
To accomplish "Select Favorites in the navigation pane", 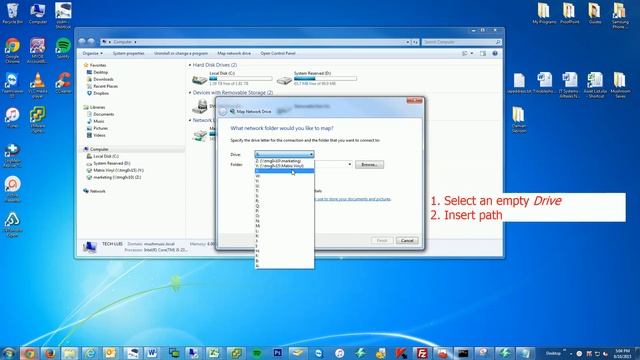I will [x=98, y=65].
